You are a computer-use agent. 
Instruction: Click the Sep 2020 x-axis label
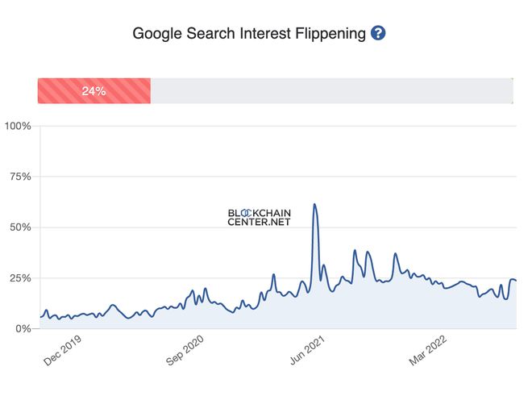pyautogui.click(x=185, y=352)
